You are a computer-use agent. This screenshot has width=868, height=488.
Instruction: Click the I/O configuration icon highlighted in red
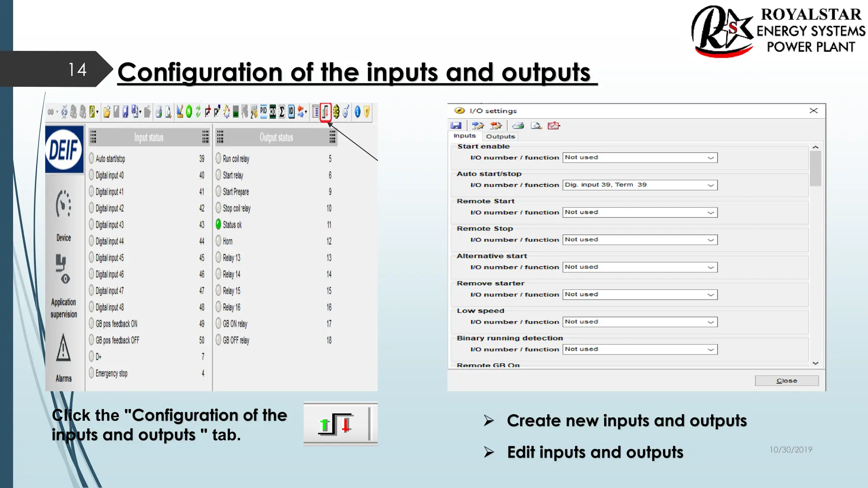pyautogui.click(x=325, y=112)
